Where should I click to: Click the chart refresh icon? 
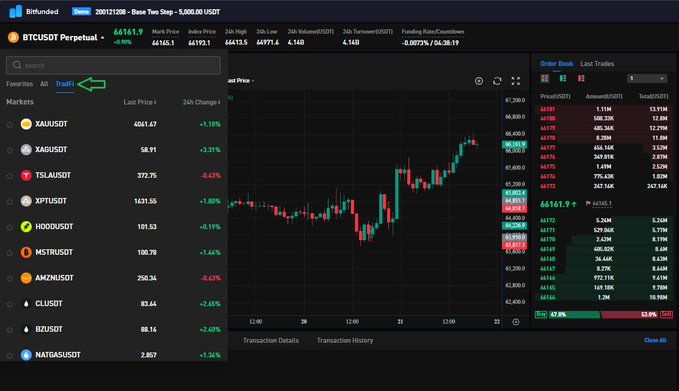click(497, 81)
